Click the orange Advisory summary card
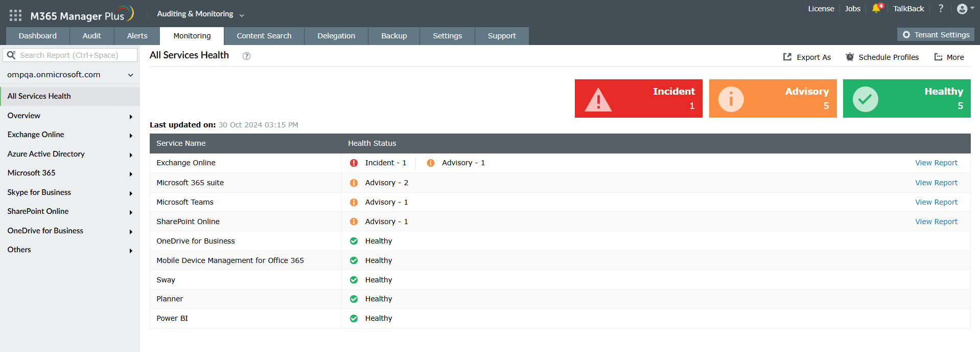Viewport: 980px width, 352px height. pyautogui.click(x=773, y=99)
